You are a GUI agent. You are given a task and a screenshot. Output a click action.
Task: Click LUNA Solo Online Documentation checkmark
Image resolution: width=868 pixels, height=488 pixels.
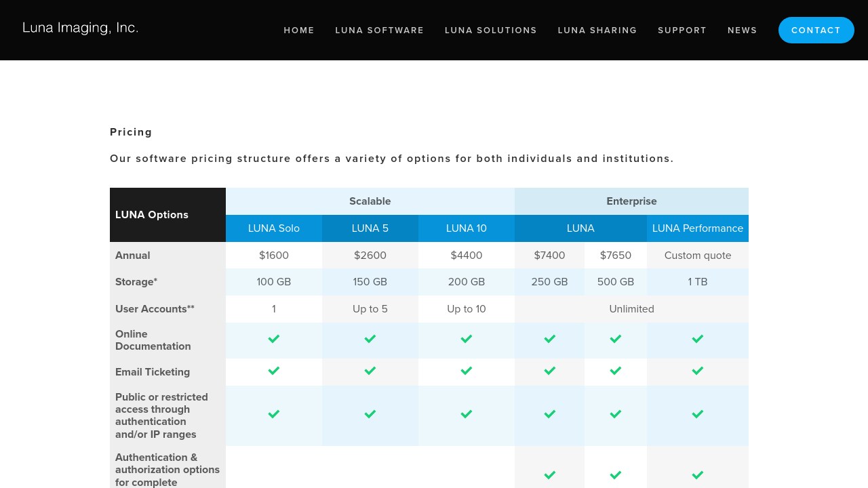tap(274, 339)
